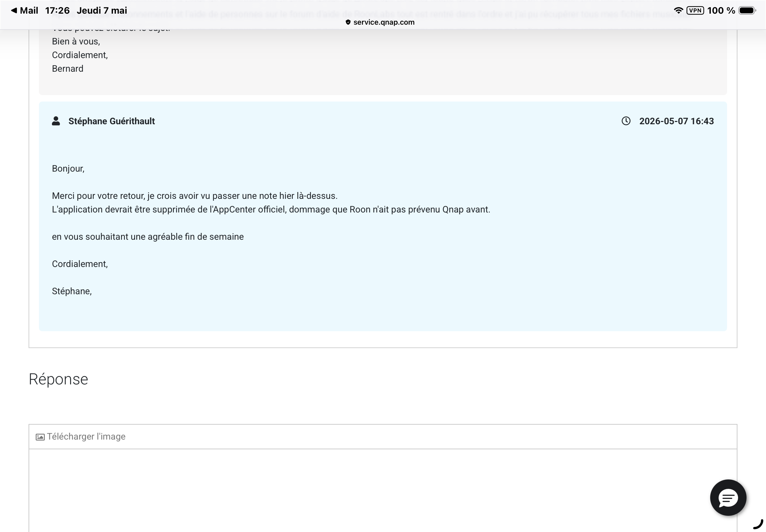Click the image icon next to Télécharger l'image

point(40,437)
